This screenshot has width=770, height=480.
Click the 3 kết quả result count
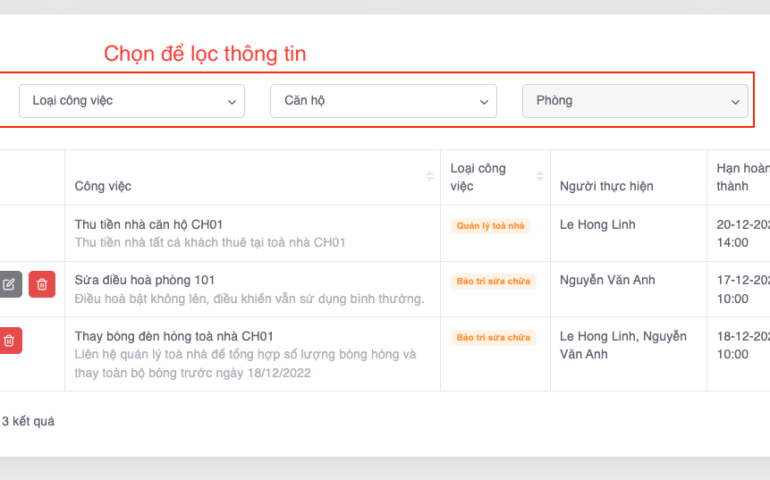pos(28,421)
